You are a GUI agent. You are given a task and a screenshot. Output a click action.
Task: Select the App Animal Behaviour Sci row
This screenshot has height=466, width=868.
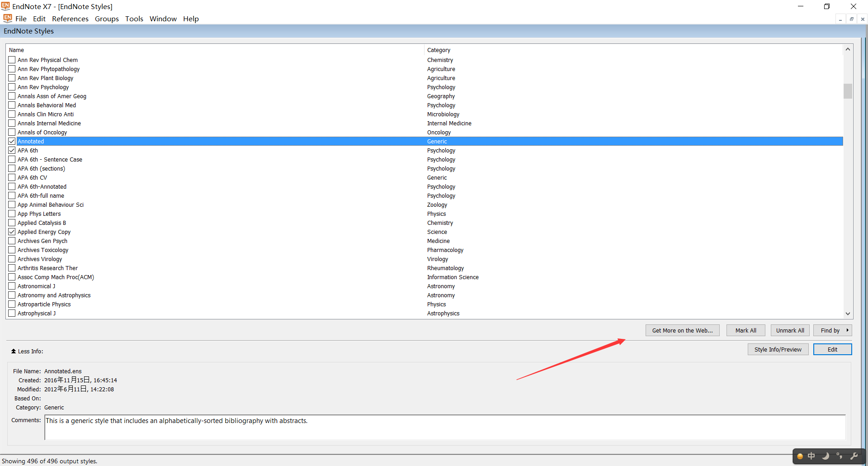425,204
